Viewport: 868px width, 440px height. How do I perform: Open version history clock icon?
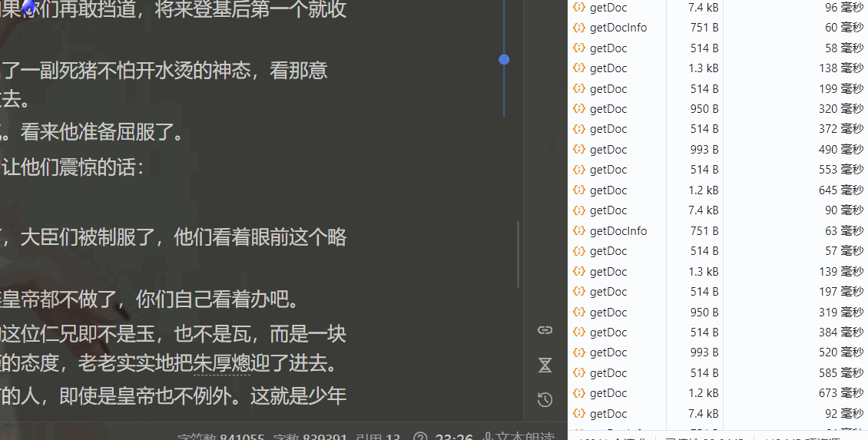pyautogui.click(x=545, y=399)
